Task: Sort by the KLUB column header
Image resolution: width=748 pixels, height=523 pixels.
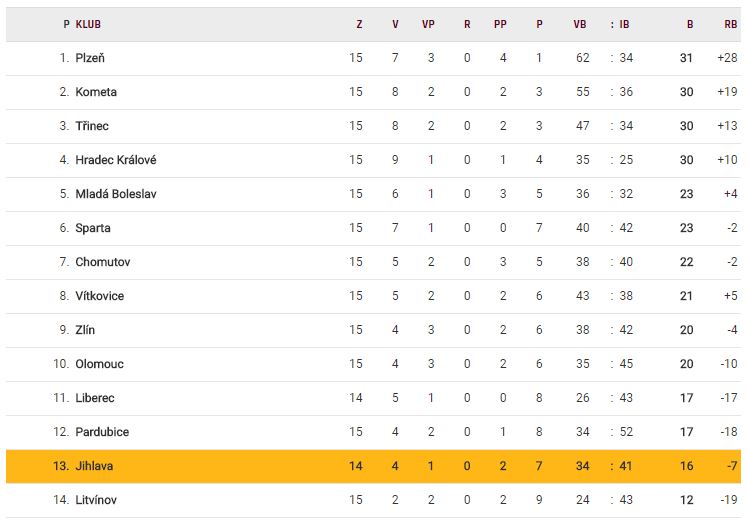Action: (88, 24)
